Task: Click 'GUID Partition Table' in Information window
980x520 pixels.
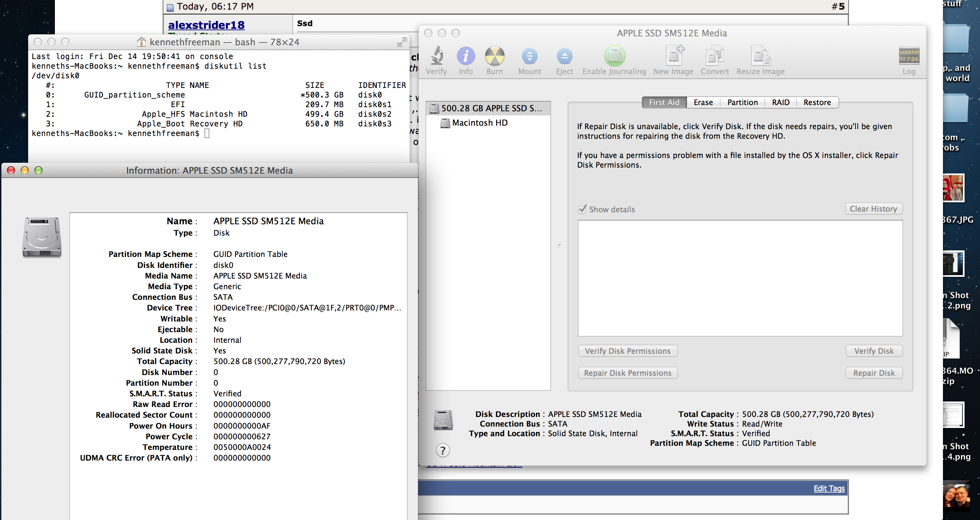Action: coord(250,254)
